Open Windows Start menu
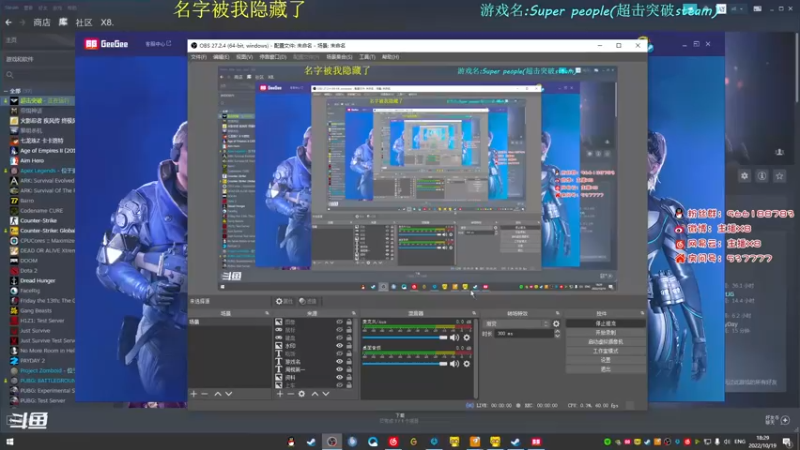 pyautogui.click(x=10, y=442)
